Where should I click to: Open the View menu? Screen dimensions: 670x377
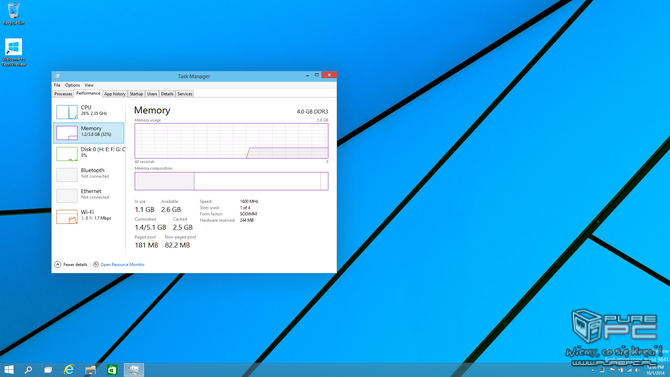point(89,85)
